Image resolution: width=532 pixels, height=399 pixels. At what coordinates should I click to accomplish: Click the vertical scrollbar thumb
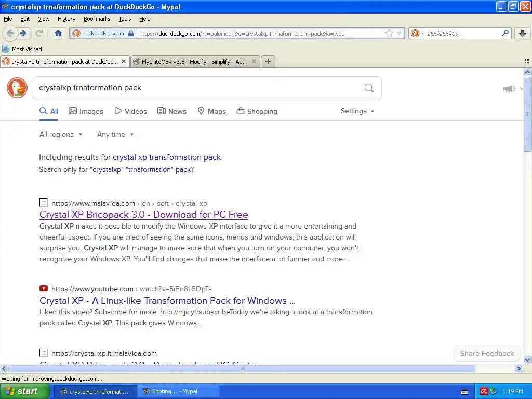527,114
